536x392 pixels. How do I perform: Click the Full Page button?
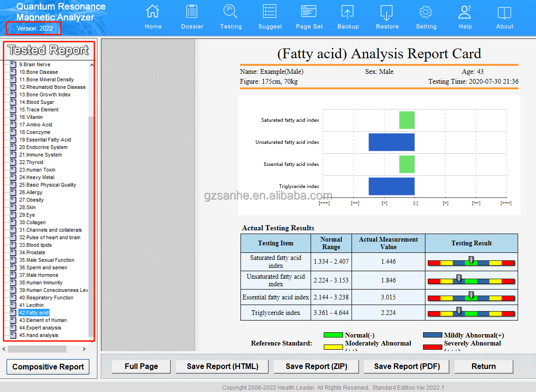click(141, 366)
